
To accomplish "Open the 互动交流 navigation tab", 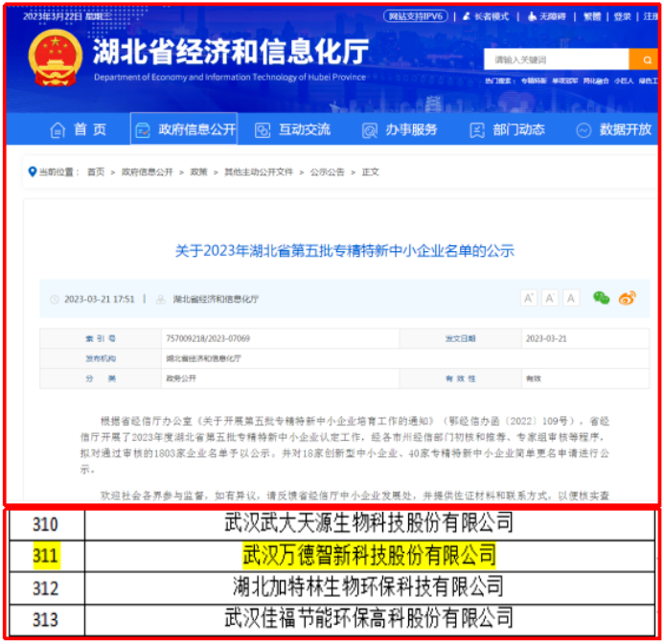I will [x=292, y=129].
